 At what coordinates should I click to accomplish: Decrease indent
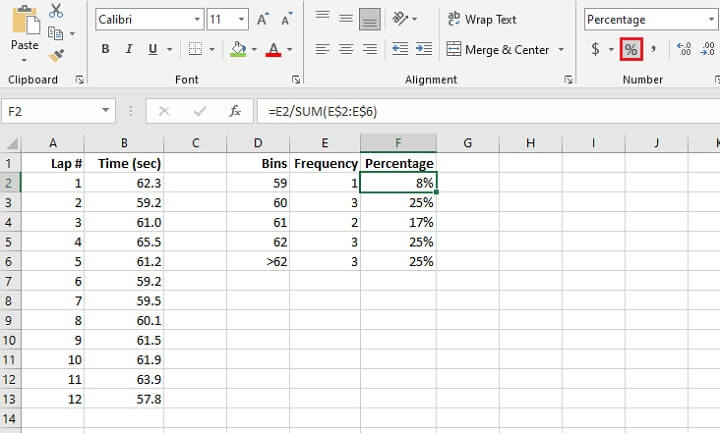click(x=400, y=49)
